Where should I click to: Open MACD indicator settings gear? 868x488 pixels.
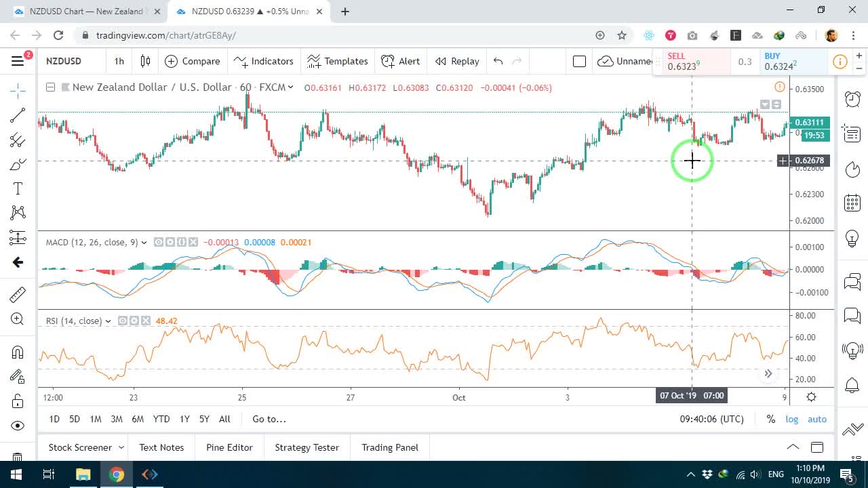tap(170, 242)
